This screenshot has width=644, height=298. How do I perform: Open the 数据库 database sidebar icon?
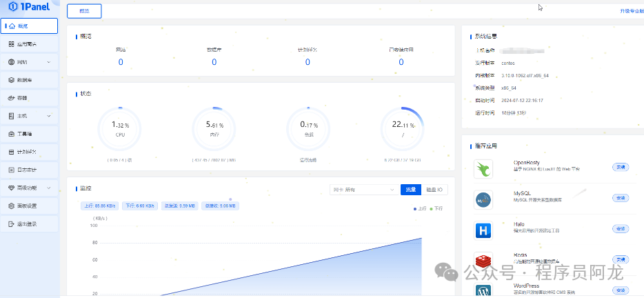coord(12,80)
